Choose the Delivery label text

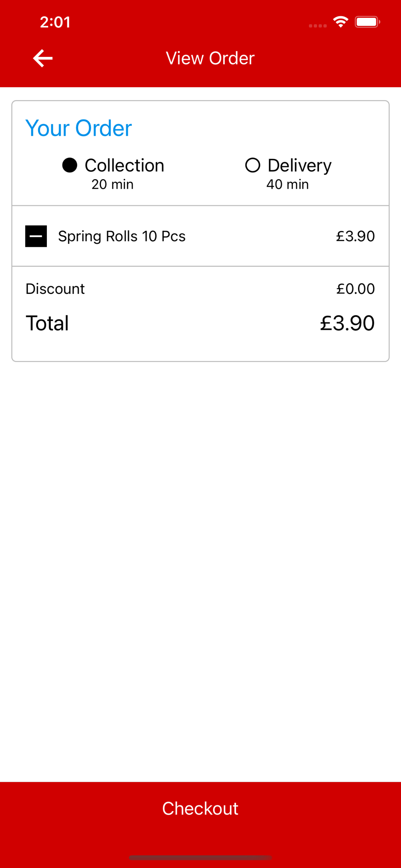click(x=299, y=166)
